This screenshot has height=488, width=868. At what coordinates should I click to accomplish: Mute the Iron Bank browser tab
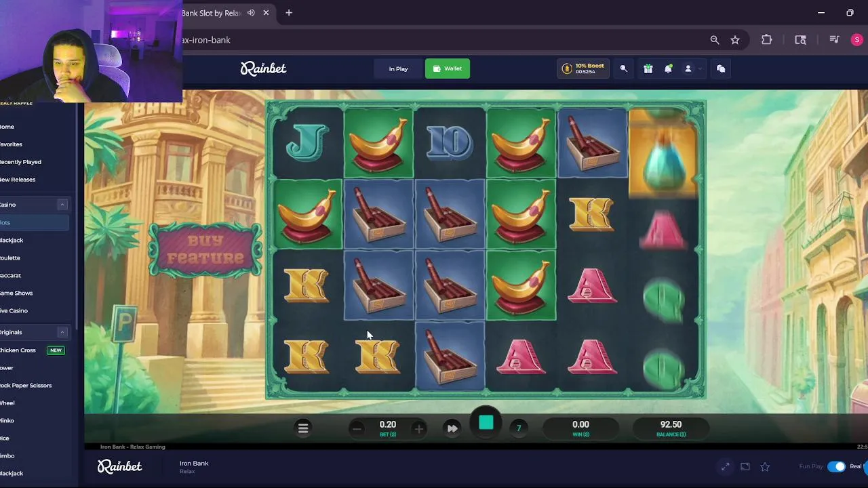point(251,13)
